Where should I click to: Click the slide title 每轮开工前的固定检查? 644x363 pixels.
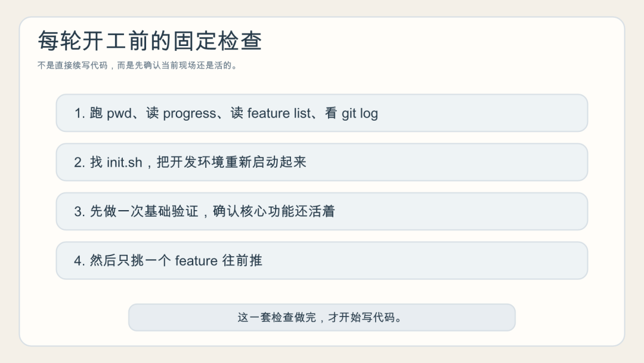tap(150, 41)
